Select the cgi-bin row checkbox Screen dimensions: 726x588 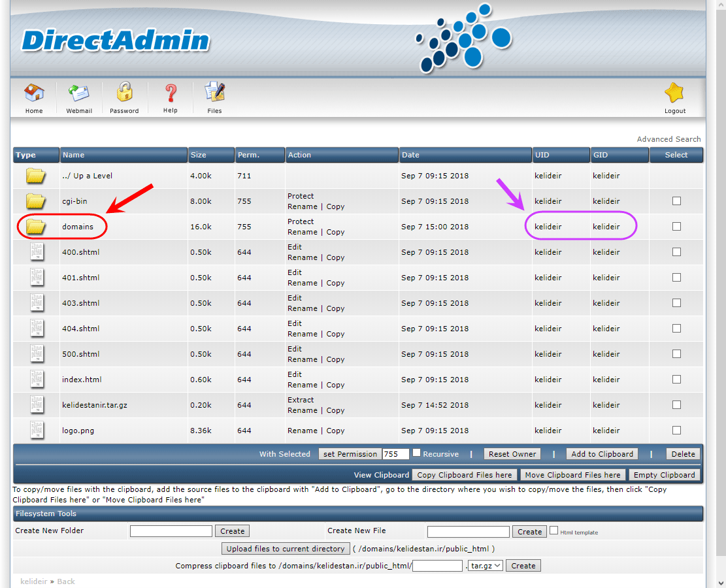(676, 201)
